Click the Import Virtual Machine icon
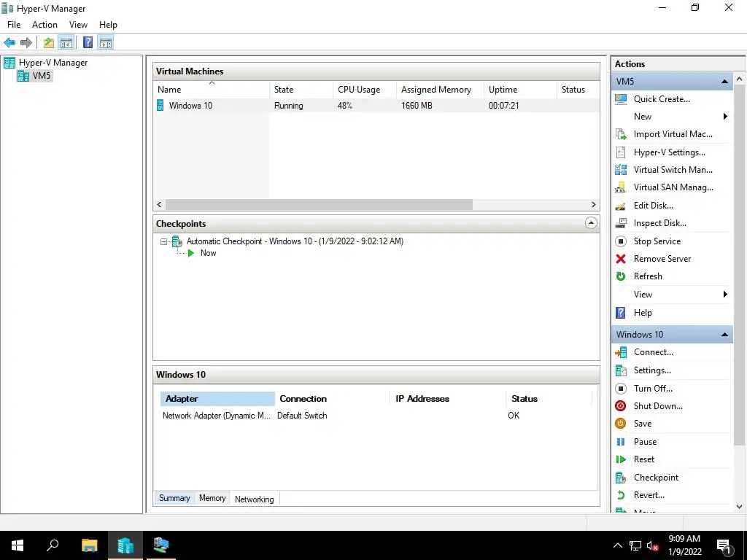The width and height of the screenshot is (747, 560). pos(621,134)
